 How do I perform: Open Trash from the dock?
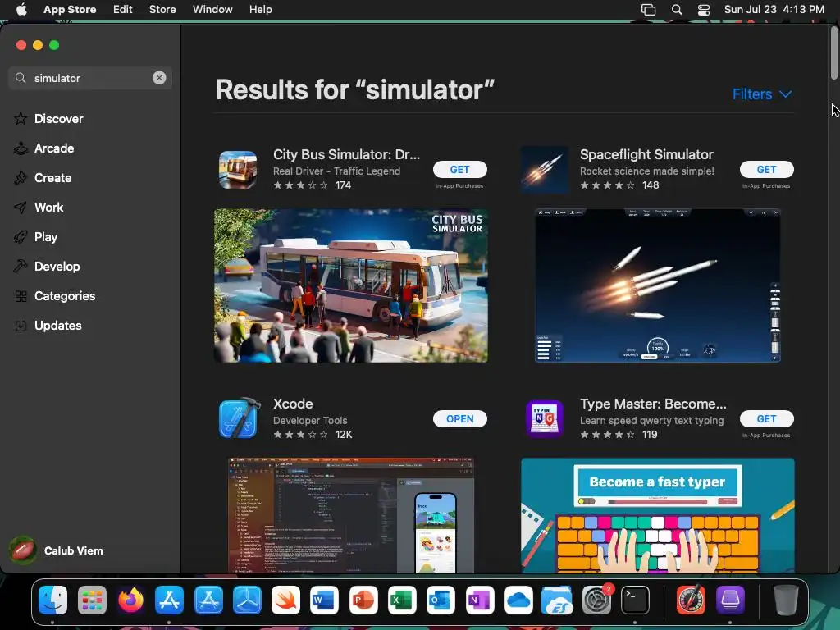click(x=785, y=600)
